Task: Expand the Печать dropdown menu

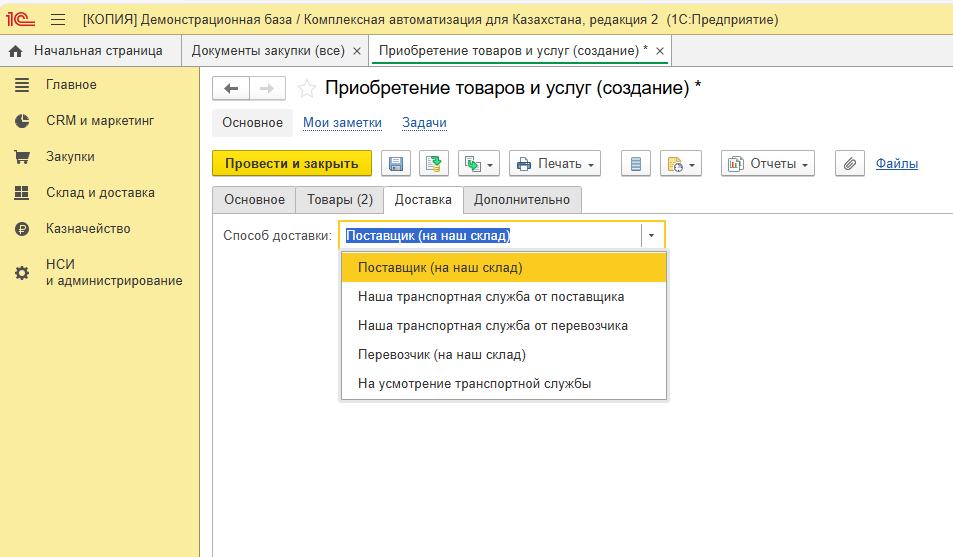Action: point(555,164)
